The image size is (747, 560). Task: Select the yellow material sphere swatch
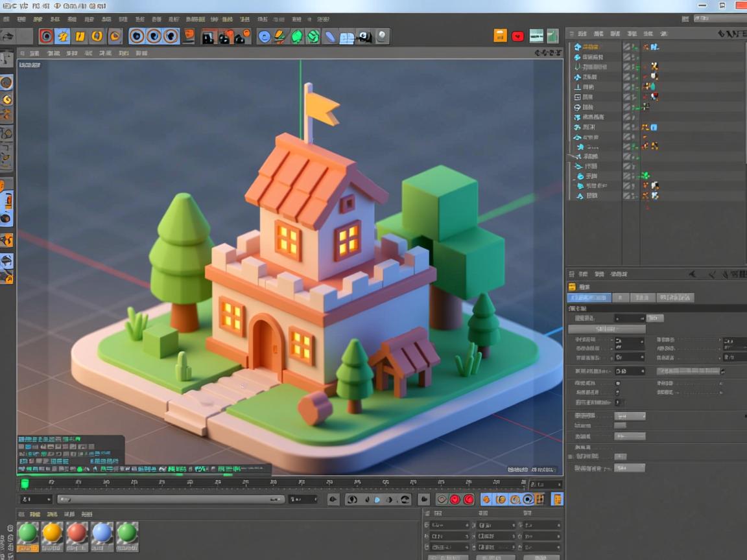[52, 533]
